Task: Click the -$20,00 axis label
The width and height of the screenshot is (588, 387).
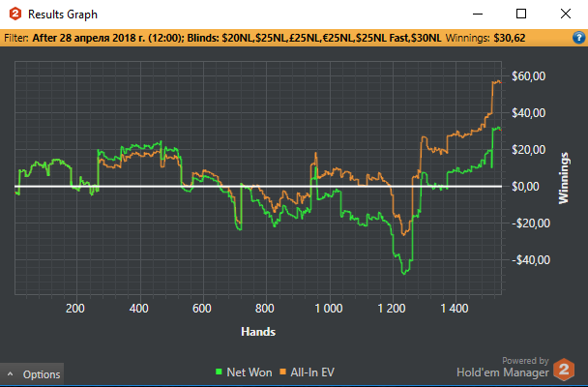Action: tap(531, 223)
